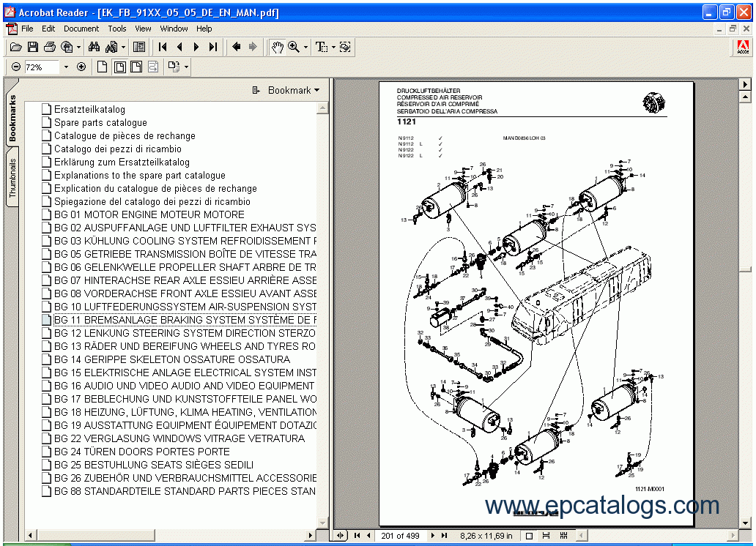Open the Edit menu
The image size is (756, 546).
pos(48,29)
